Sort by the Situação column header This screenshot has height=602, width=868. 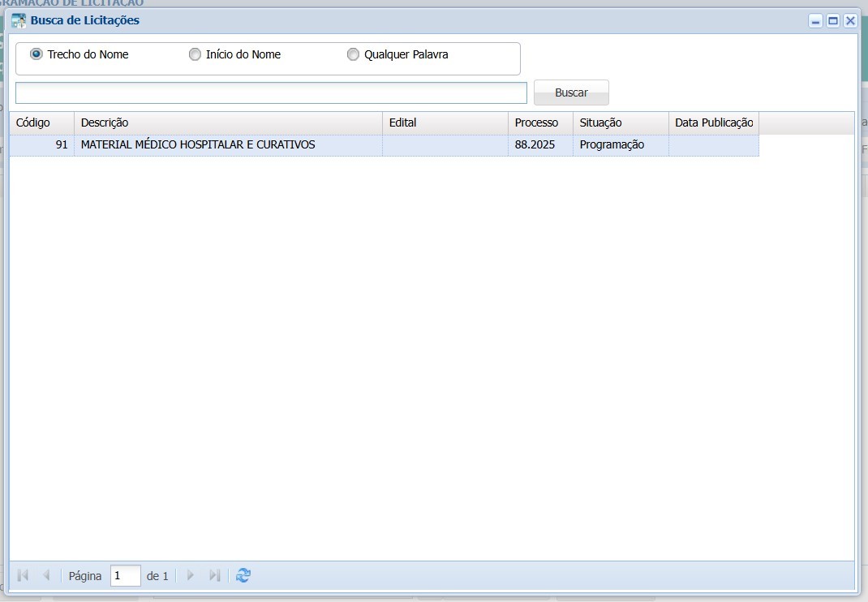click(x=620, y=123)
